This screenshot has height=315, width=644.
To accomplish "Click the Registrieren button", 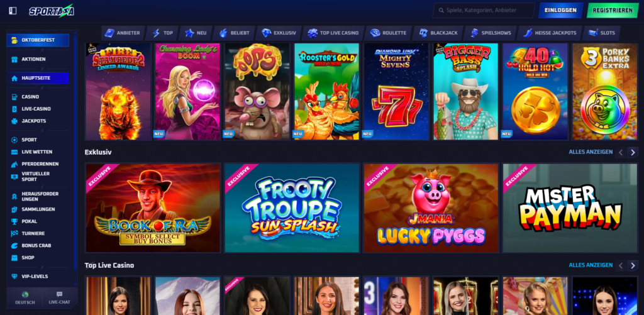I will click(613, 10).
